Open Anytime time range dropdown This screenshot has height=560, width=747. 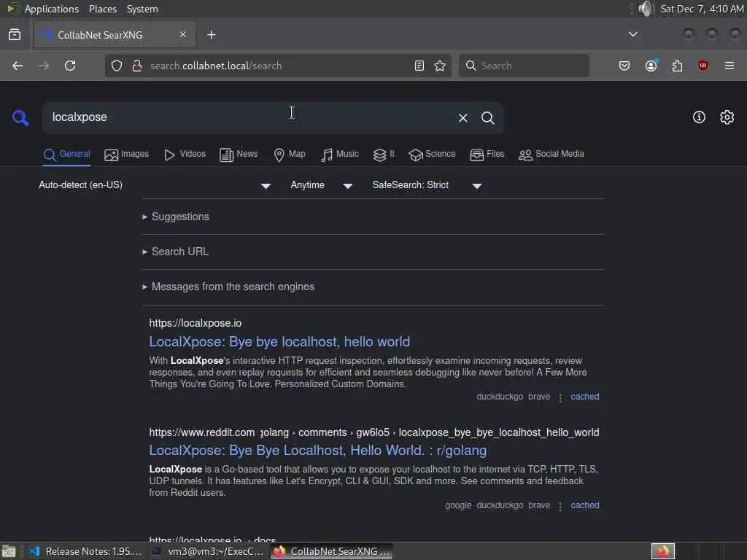[322, 185]
